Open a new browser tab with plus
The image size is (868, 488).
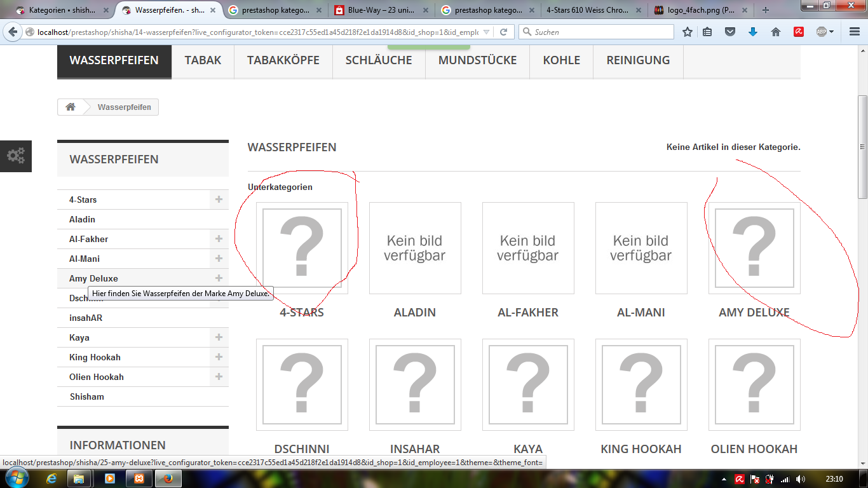(x=766, y=10)
